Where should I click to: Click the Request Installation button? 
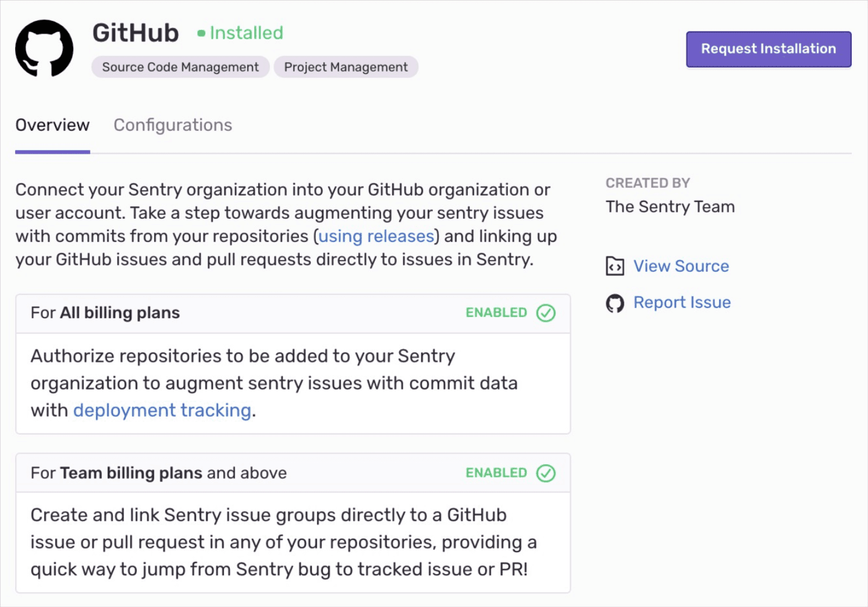pos(768,49)
